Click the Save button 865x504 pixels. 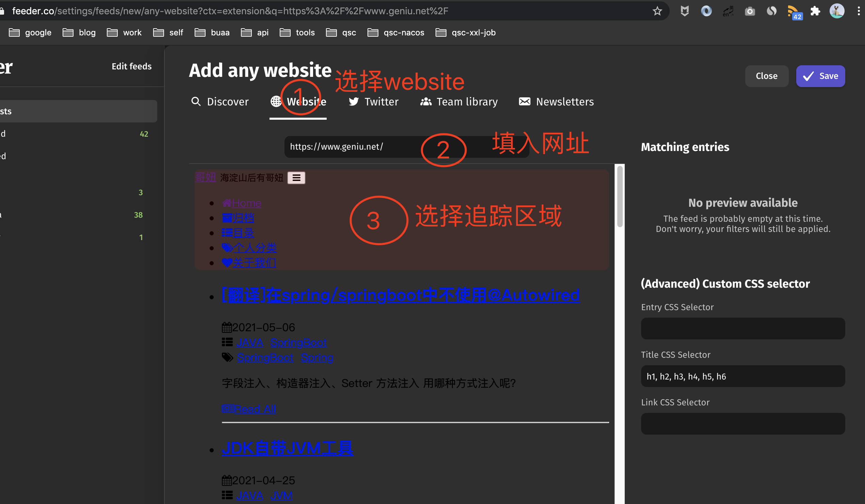[x=821, y=76]
